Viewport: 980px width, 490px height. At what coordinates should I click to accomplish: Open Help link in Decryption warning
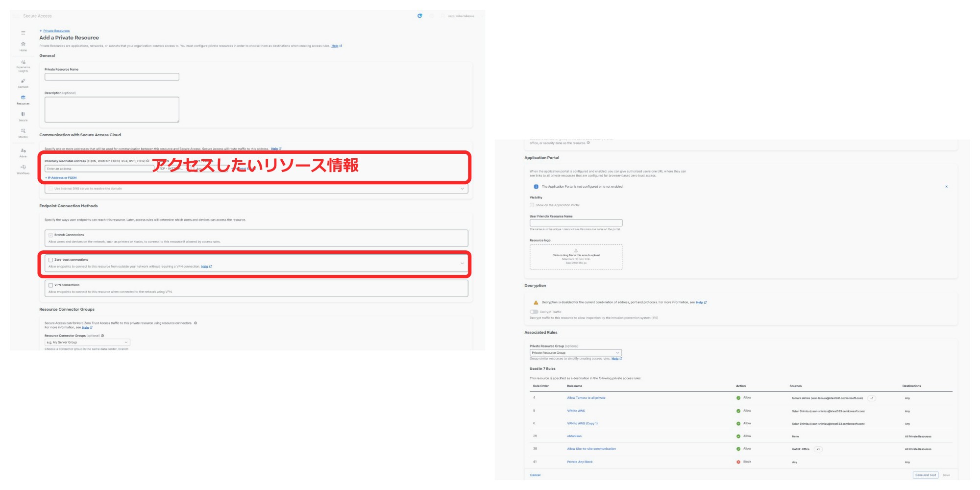click(x=701, y=302)
